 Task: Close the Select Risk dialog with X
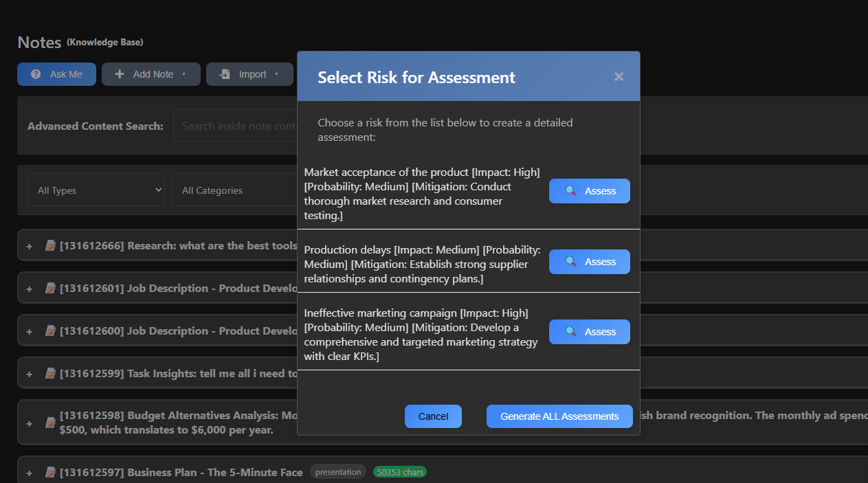(x=619, y=77)
